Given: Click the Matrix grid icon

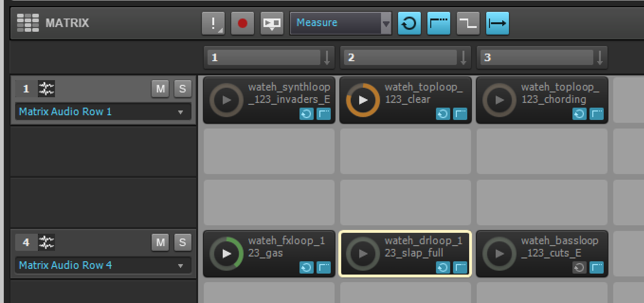Looking at the screenshot, I should click(x=27, y=23).
